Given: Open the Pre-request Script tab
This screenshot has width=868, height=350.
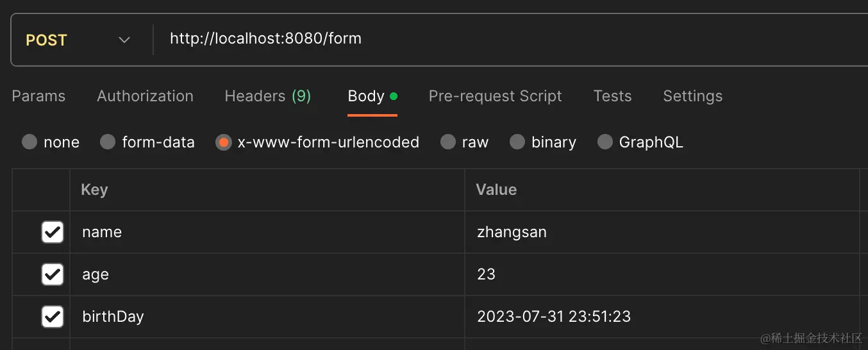Looking at the screenshot, I should (495, 96).
